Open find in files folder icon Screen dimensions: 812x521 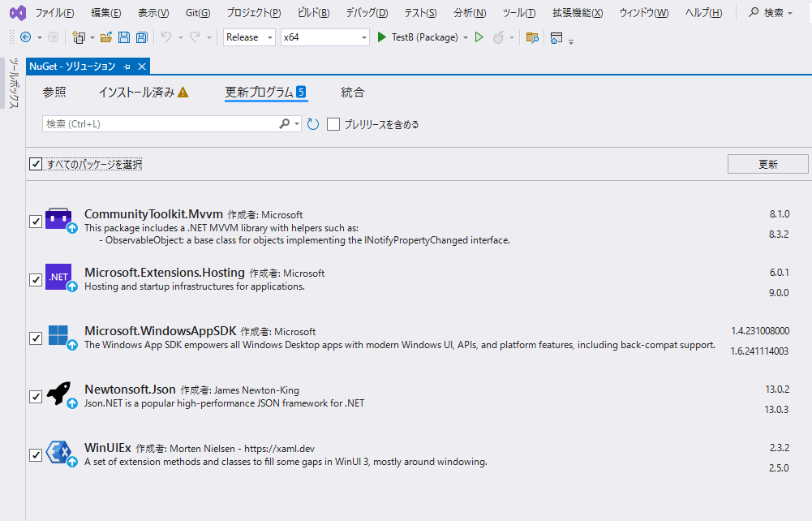[x=532, y=37]
